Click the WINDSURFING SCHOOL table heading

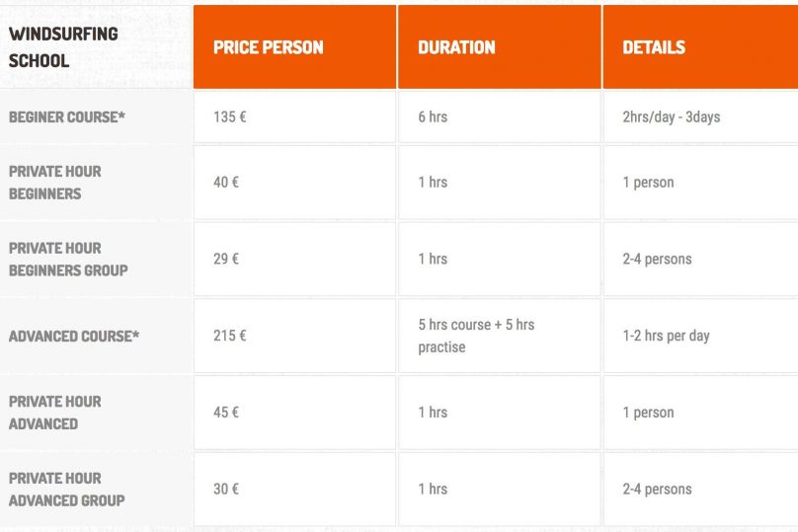64,46
